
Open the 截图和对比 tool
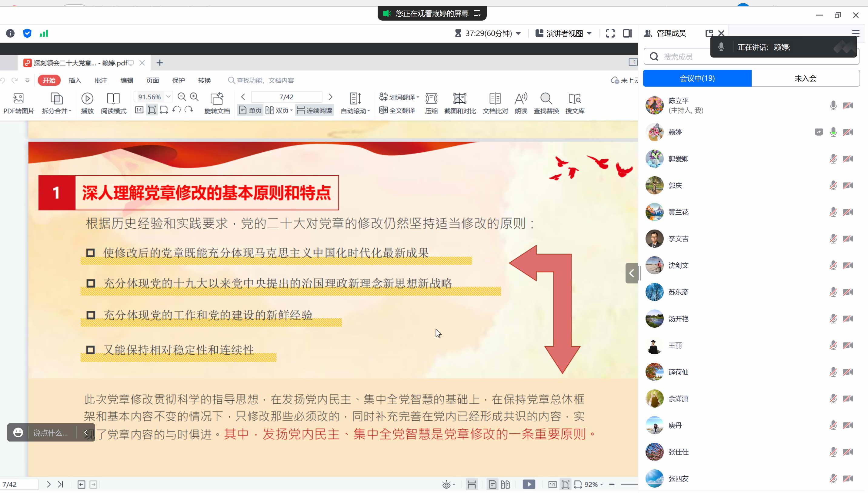[460, 98]
